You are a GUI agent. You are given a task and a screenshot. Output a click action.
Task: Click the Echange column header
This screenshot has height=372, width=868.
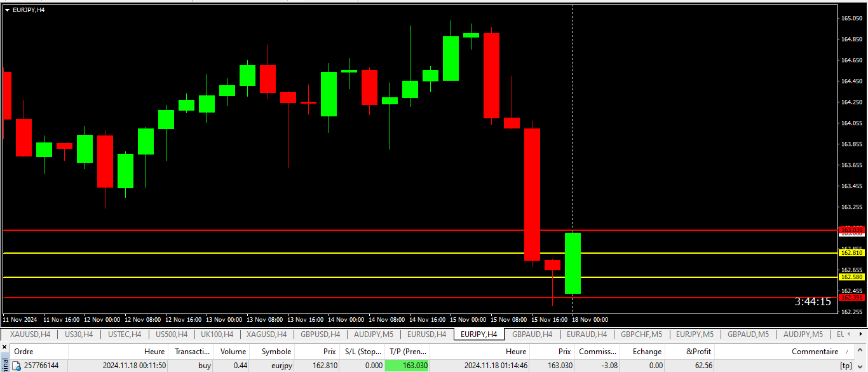[642, 352]
